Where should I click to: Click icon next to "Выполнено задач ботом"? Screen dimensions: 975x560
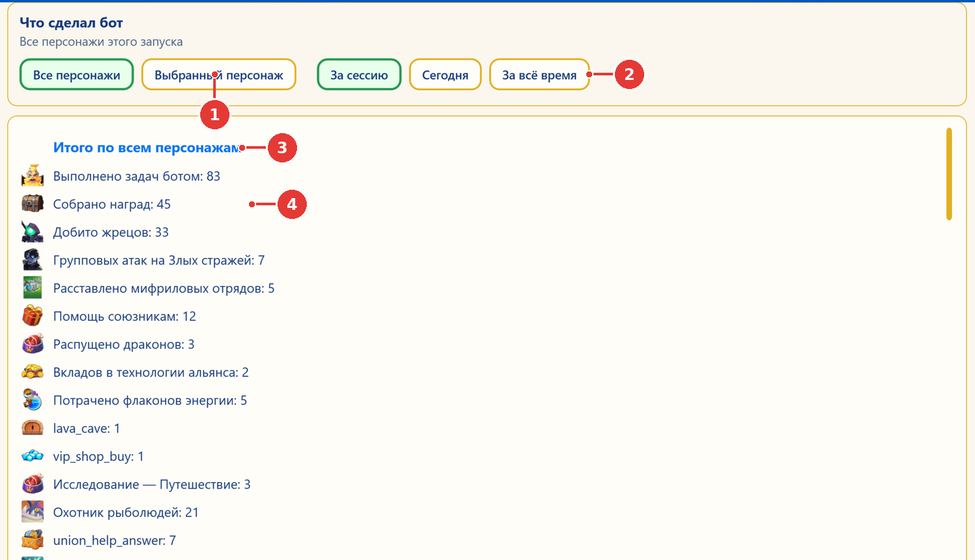(32, 176)
